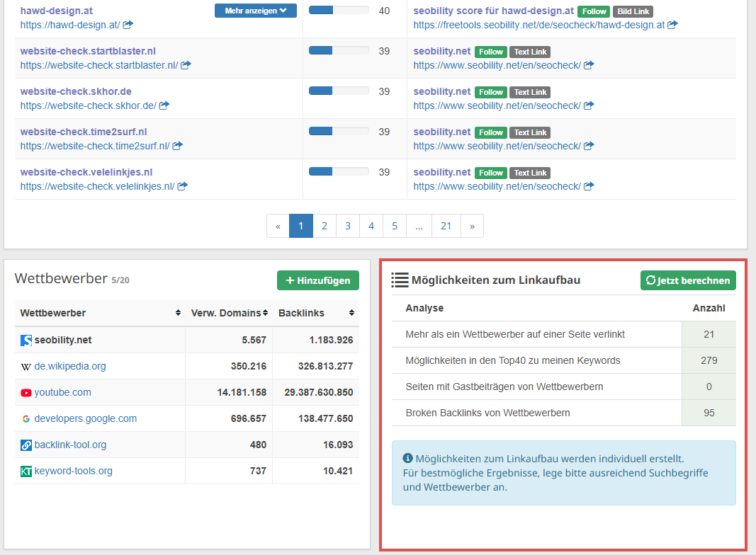Screen dimensions: 756x555
Task: Select row Möglichkeiten in den Top40 zu meinen Keywords
Action: pos(563,360)
